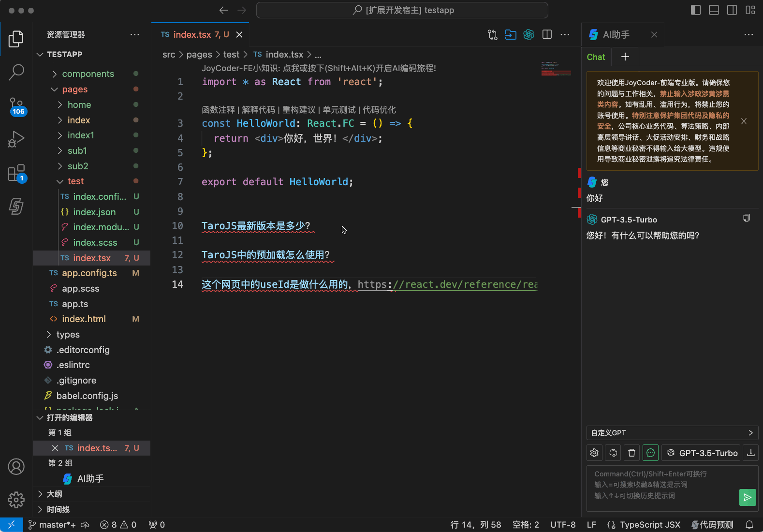Copy the GPT-3.5-Turbo reply
The image size is (763, 532).
click(747, 218)
